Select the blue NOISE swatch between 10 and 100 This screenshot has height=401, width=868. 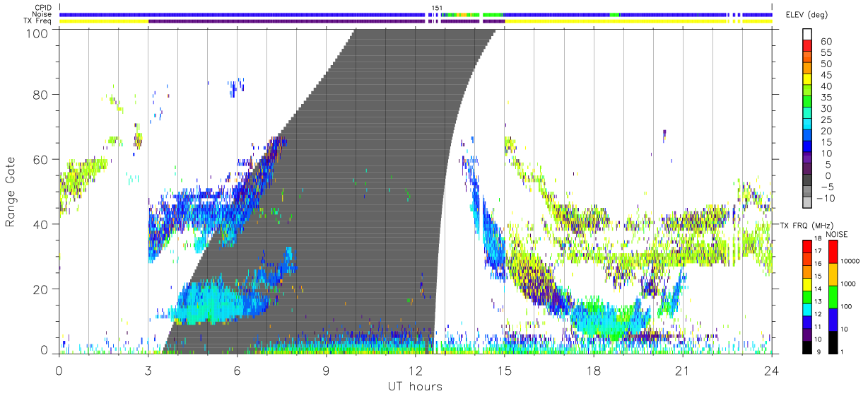(833, 318)
